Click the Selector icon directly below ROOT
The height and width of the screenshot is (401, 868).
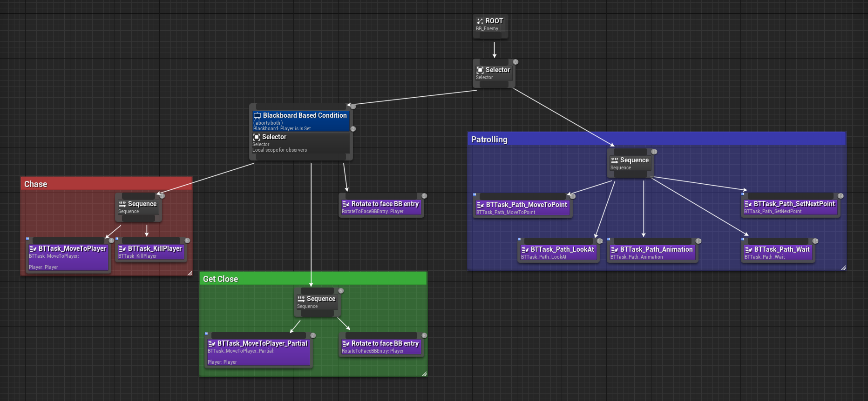click(x=480, y=70)
